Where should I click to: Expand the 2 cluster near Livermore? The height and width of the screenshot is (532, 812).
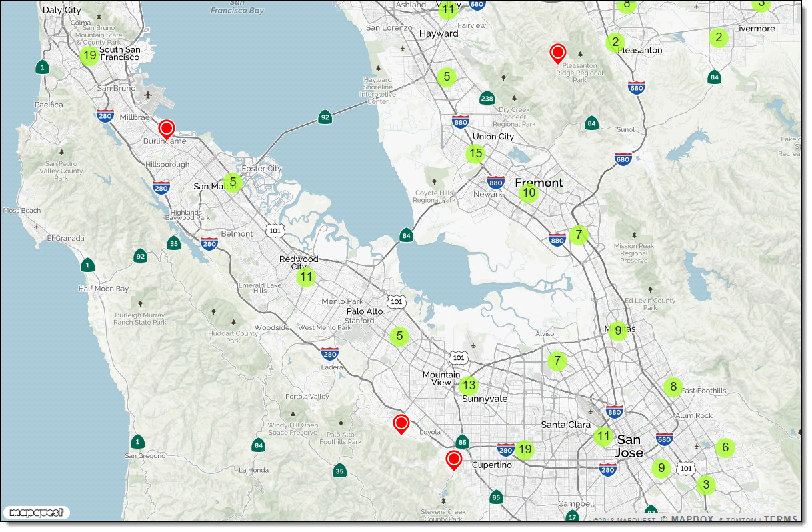click(x=719, y=37)
